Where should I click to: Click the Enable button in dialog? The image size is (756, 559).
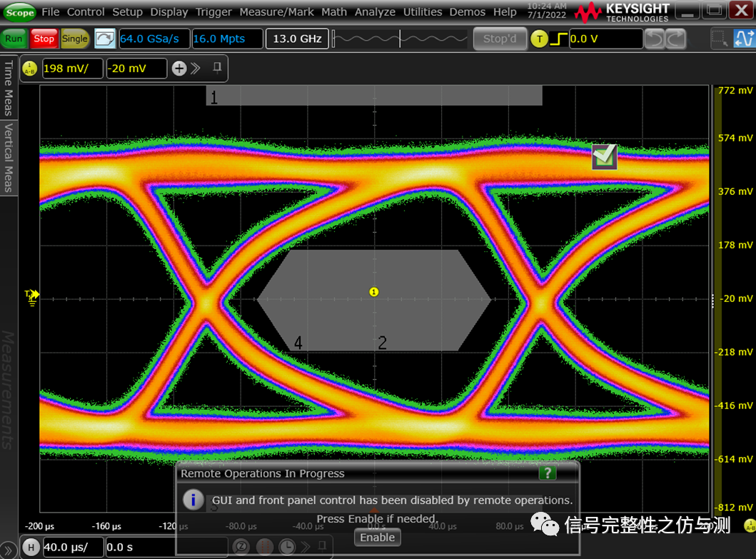pos(377,538)
